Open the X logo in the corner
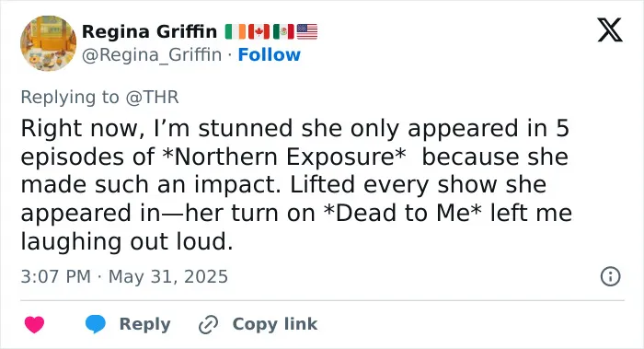 tap(610, 29)
